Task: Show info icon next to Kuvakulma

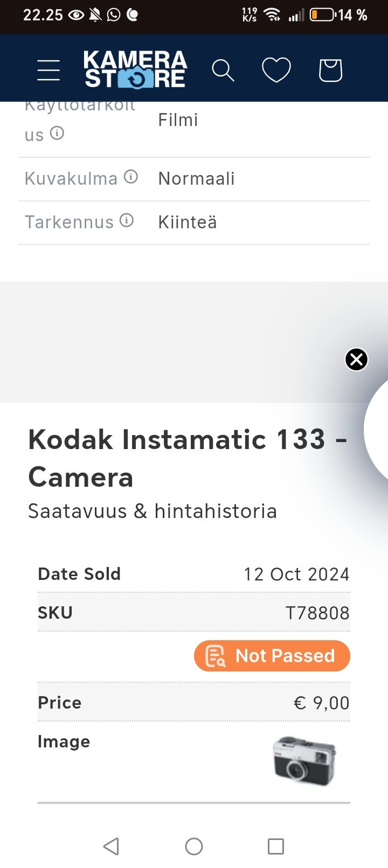Action: click(131, 177)
